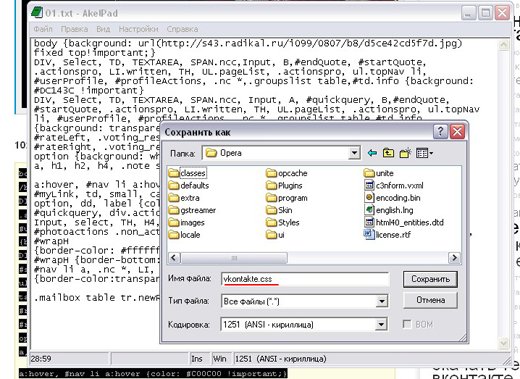Viewport: 520px width, 379px height.
Task: Select the Plugins folder
Action: [x=284, y=185]
